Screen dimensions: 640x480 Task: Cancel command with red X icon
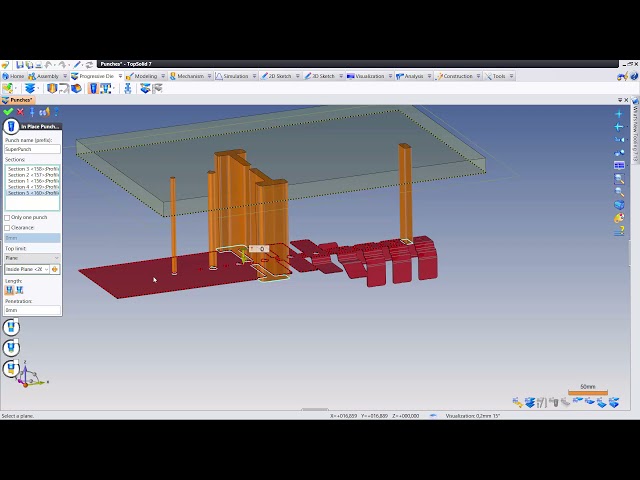tap(20, 112)
